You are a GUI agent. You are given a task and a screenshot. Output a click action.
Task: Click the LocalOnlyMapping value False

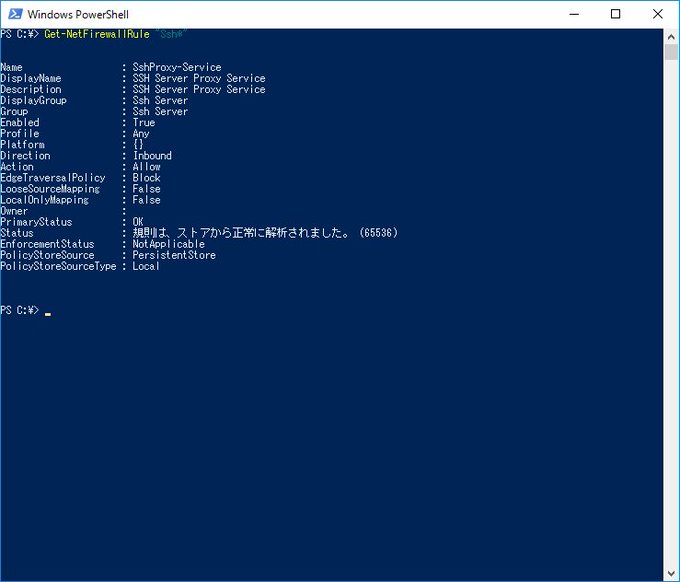pos(147,200)
